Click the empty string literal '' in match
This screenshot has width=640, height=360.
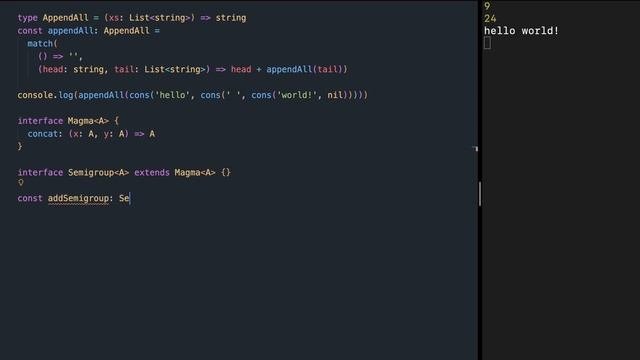tap(73, 56)
